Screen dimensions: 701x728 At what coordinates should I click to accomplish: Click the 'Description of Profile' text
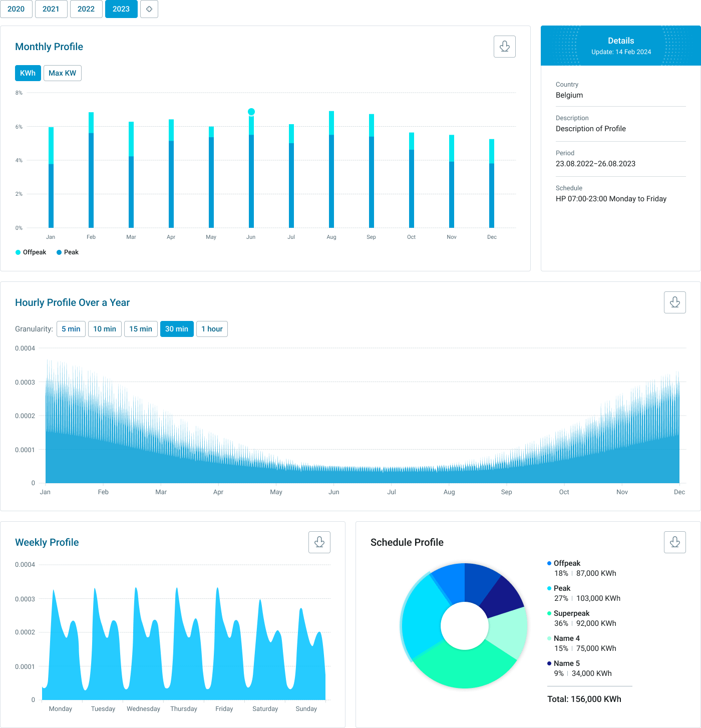591,129
